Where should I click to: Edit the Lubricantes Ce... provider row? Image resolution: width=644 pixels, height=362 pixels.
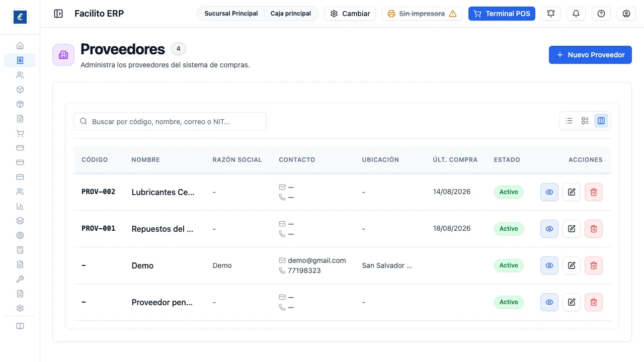(x=572, y=192)
